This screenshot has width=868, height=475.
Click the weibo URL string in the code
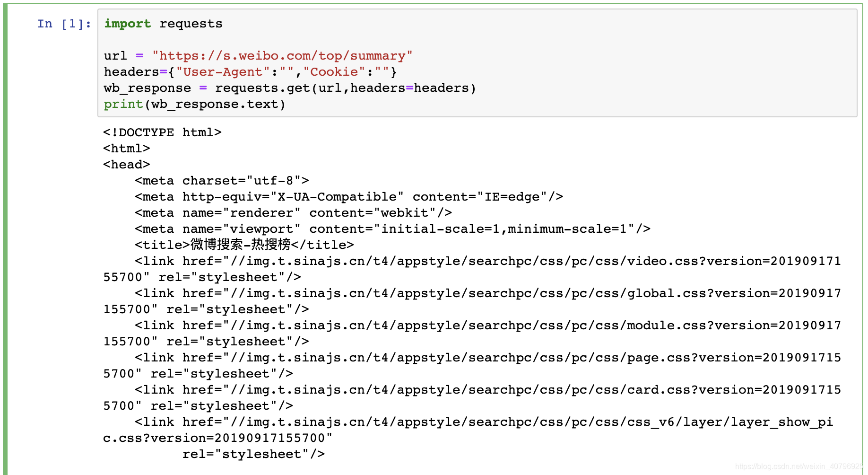pyautogui.click(x=282, y=56)
